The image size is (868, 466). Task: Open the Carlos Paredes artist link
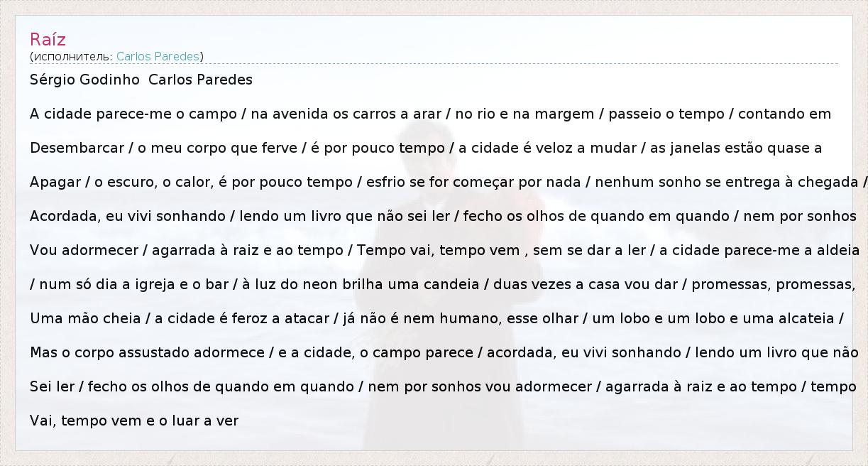(x=158, y=56)
